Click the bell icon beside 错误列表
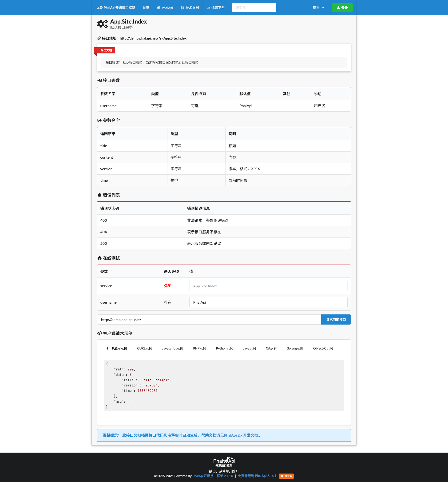448x482 pixels. coord(99,195)
